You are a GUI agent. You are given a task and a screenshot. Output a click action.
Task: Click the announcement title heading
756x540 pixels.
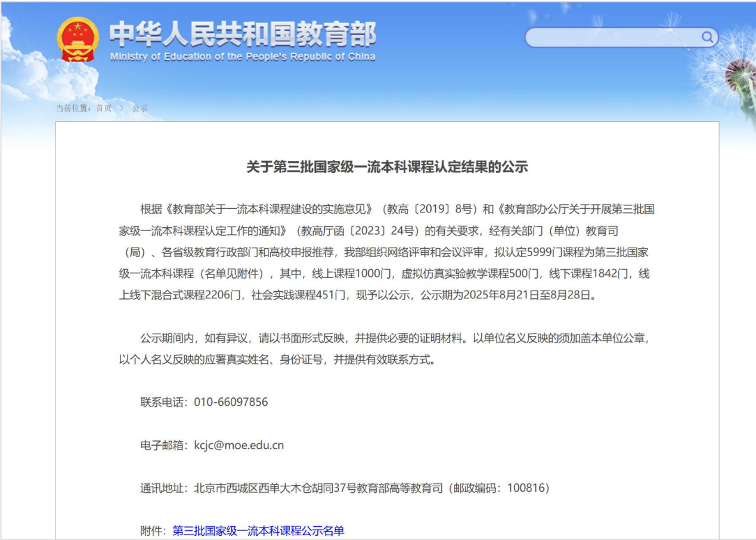coord(387,167)
